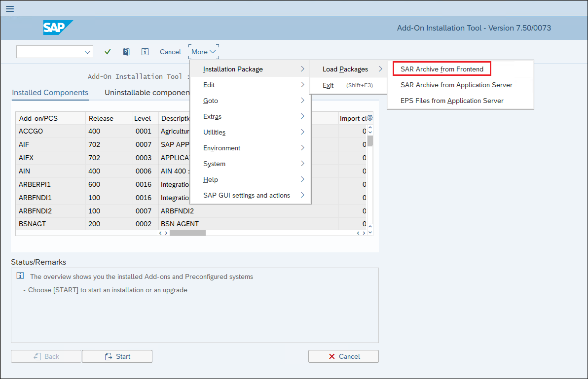Expand arrow next to System
This screenshot has width=588, height=379.
pyautogui.click(x=302, y=163)
